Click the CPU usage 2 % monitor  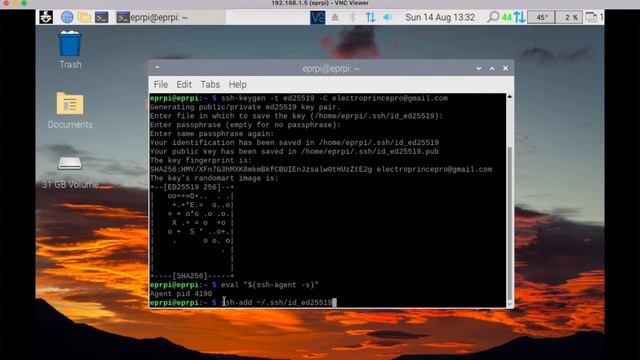point(569,17)
